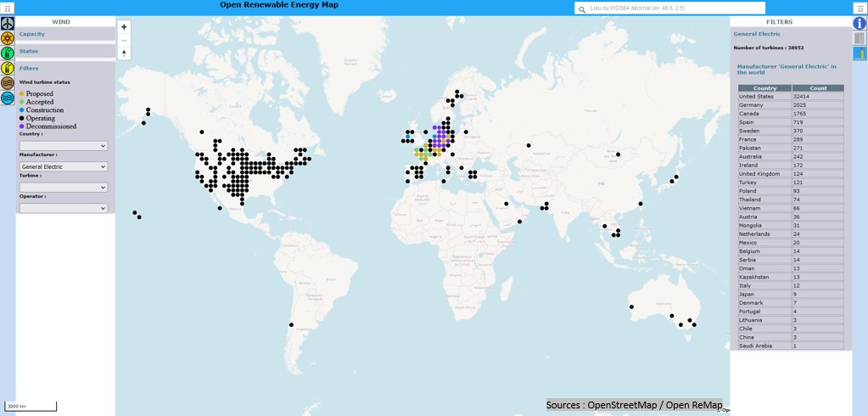Zoom out with the minus button
This screenshot has height=416, width=868.
(x=124, y=40)
